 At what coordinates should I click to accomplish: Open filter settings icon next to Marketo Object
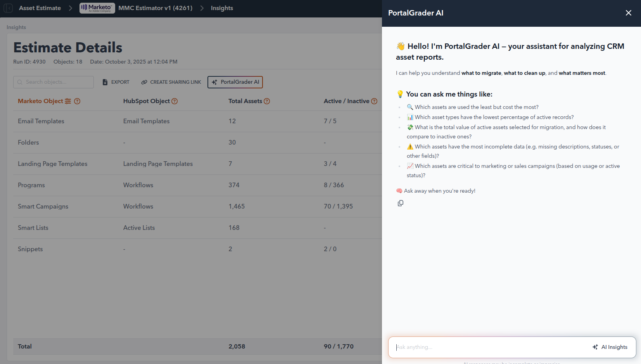coord(68,101)
